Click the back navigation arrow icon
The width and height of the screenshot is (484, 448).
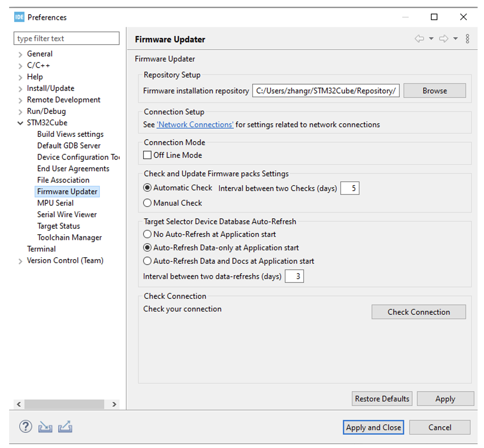click(419, 39)
